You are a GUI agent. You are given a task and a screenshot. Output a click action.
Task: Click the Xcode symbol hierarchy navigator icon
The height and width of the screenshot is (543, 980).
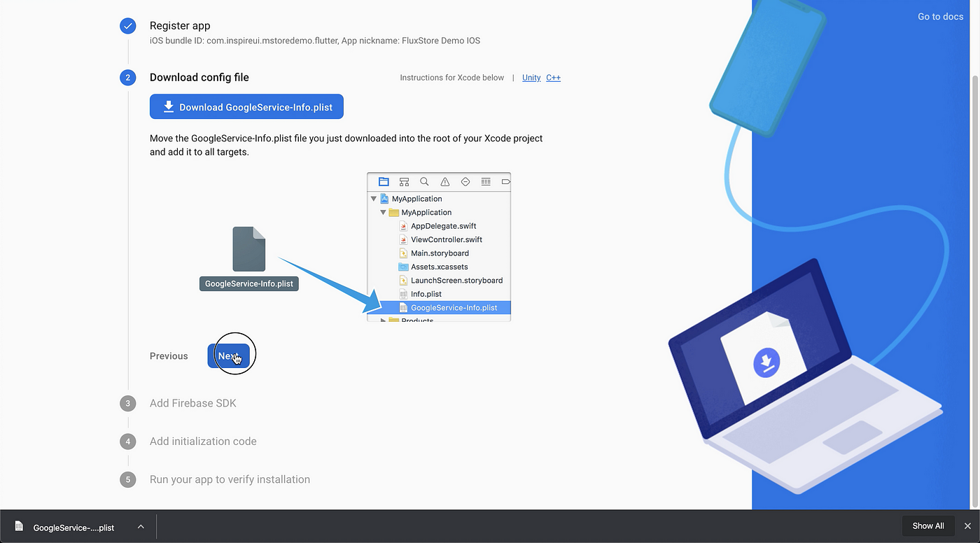tap(404, 182)
